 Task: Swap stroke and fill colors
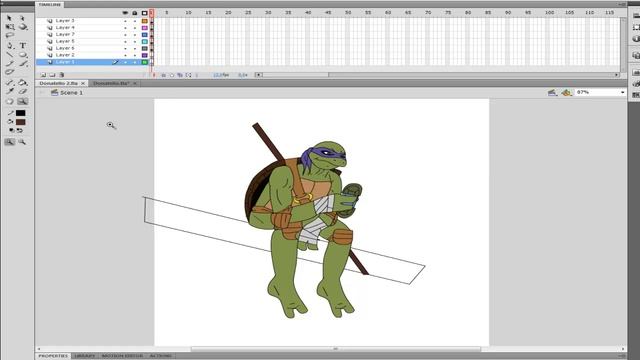[x=19, y=130]
